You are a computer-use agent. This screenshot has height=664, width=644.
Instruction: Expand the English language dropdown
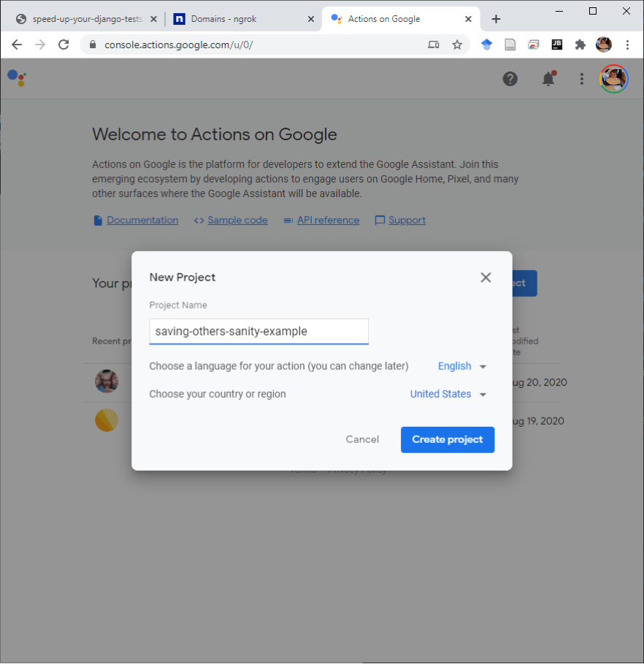(x=462, y=366)
